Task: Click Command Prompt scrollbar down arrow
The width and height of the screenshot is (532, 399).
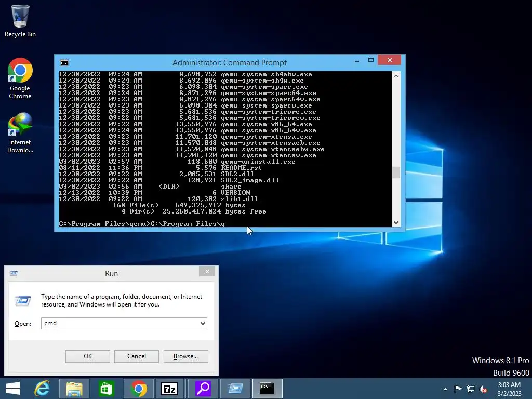Action: click(396, 223)
